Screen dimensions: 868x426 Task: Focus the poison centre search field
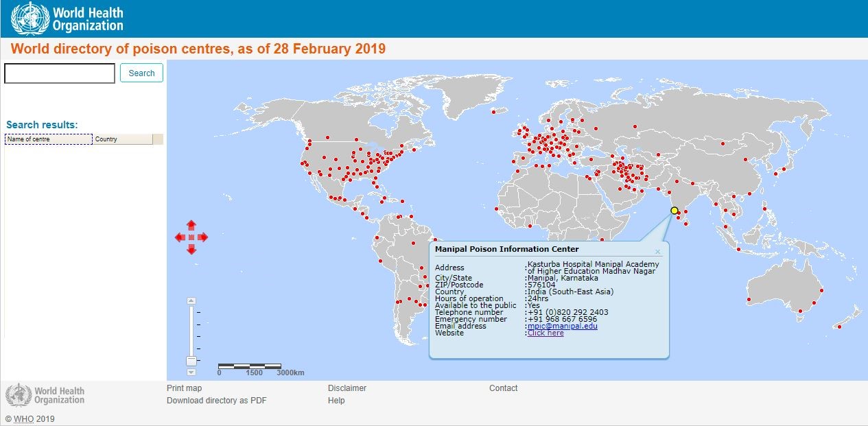coord(60,73)
